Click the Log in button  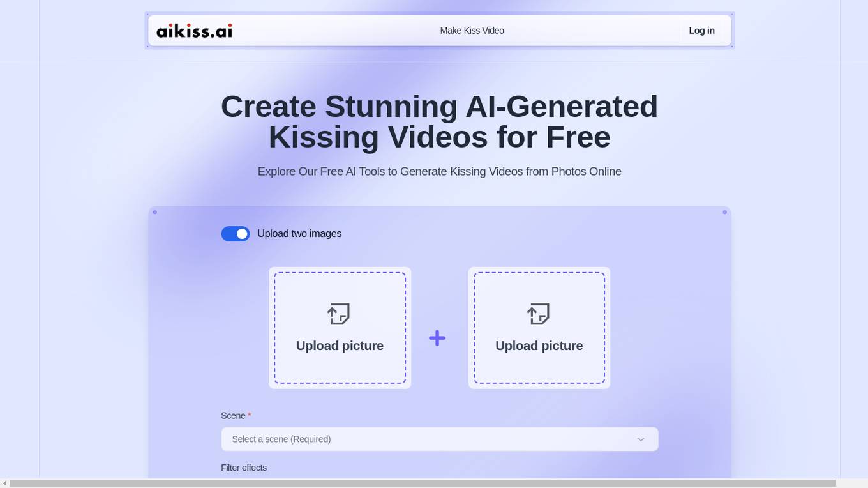[701, 31]
